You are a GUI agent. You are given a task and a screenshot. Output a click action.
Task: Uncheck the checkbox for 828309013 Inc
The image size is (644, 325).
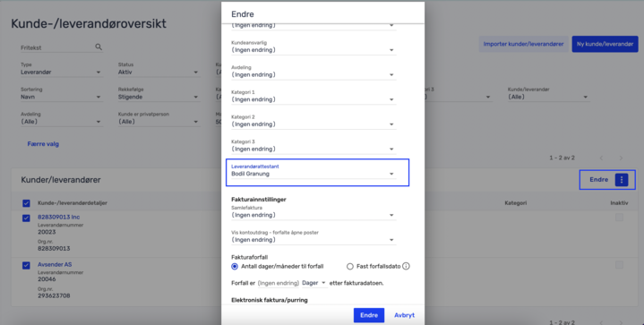click(26, 218)
